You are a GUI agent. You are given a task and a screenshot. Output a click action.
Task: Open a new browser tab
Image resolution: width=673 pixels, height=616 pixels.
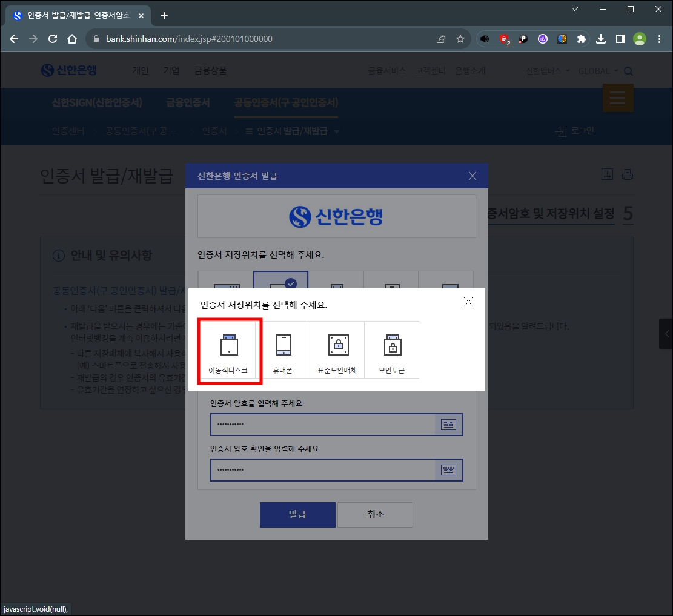click(x=164, y=16)
